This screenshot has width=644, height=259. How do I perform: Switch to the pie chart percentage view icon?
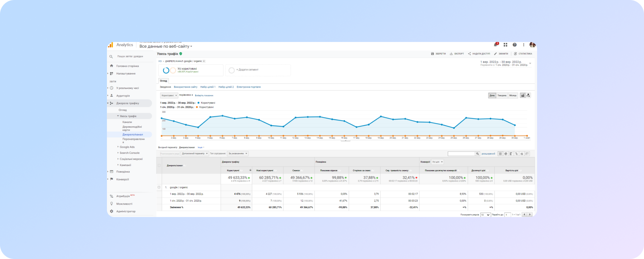pyautogui.click(x=506, y=154)
